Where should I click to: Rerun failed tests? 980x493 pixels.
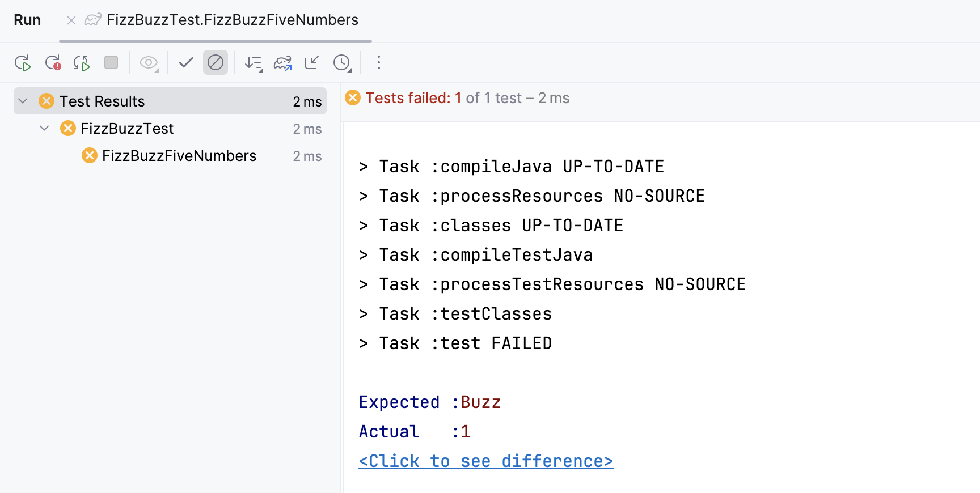point(53,63)
